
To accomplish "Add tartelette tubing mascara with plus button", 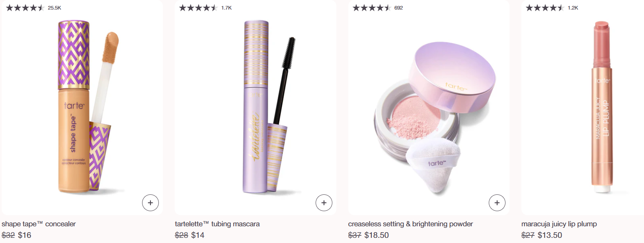I will pyautogui.click(x=324, y=203).
